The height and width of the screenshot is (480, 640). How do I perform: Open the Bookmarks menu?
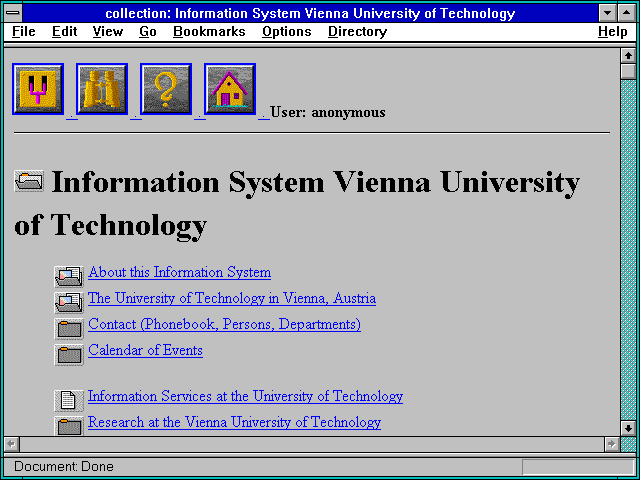point(209,31)
